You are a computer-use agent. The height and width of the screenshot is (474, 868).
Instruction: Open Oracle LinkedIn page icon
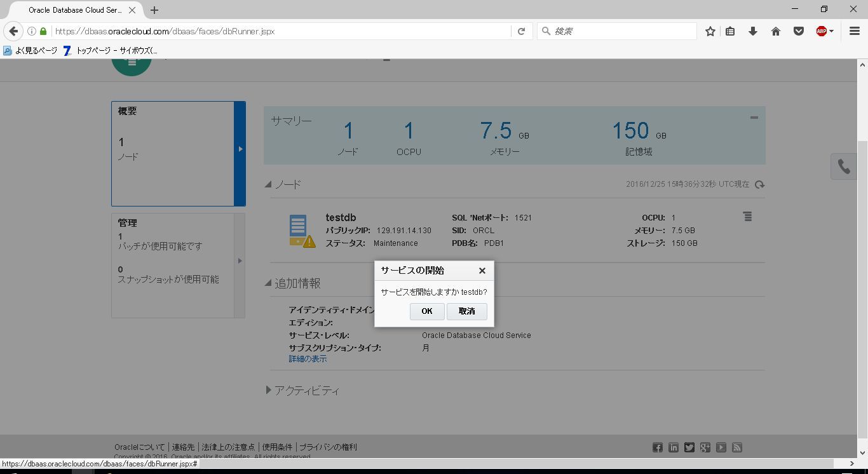pyautogui.click(x=674, y=448)
